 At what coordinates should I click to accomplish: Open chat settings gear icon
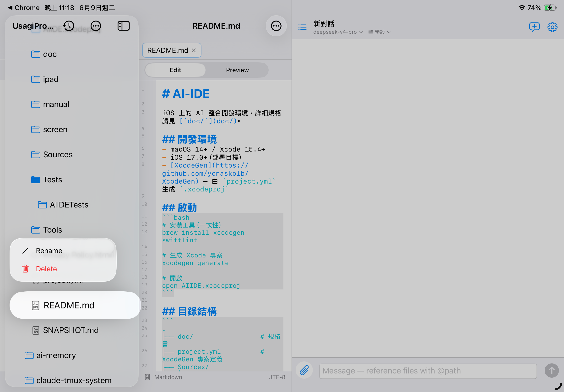pos(552,27)
